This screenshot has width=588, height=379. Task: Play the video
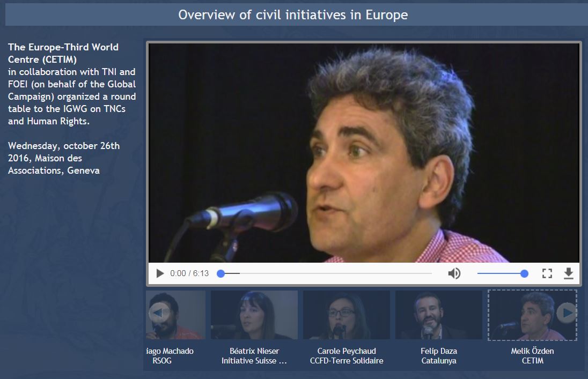pos(160,273)
